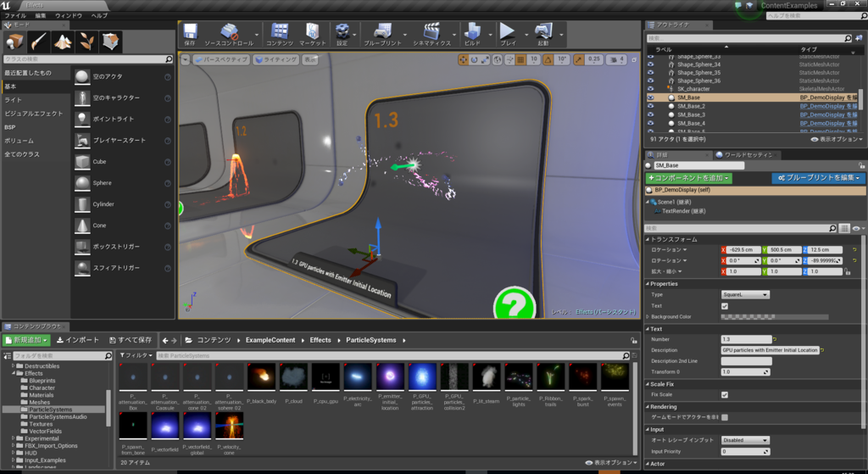Open Auto Receive Input Disabled dropdown

pos(745,440)
